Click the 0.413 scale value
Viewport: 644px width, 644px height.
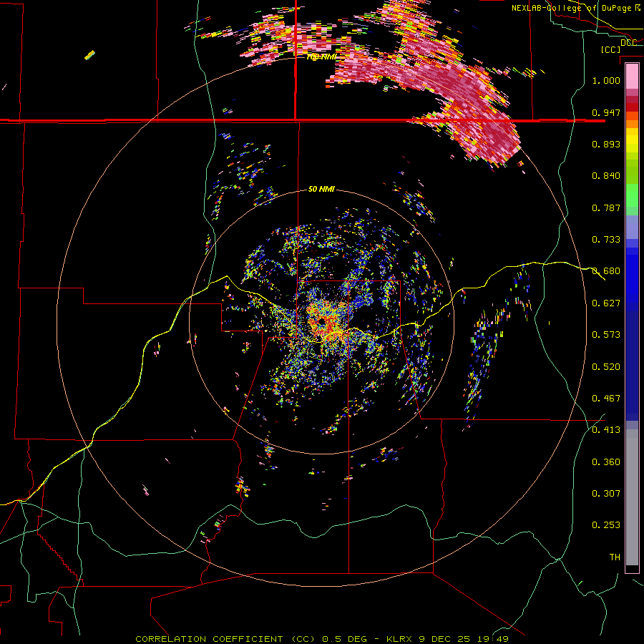[x=606, y=430]
